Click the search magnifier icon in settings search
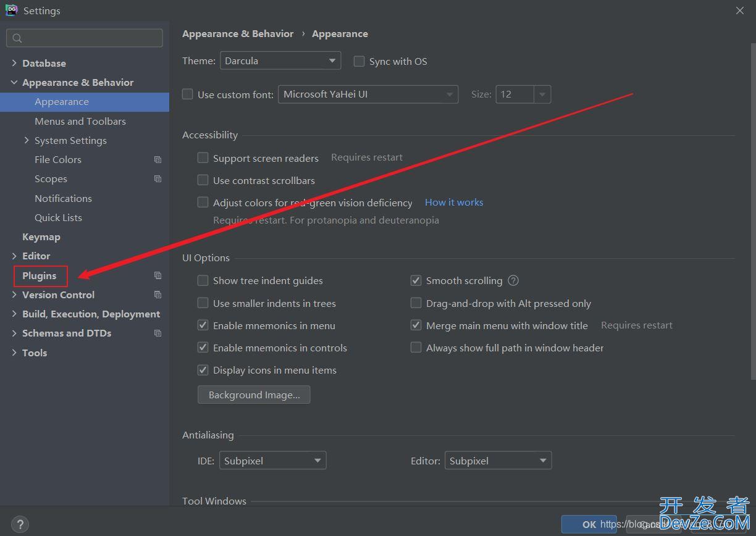Screen dimensions: 756x536 coord(17,38)
